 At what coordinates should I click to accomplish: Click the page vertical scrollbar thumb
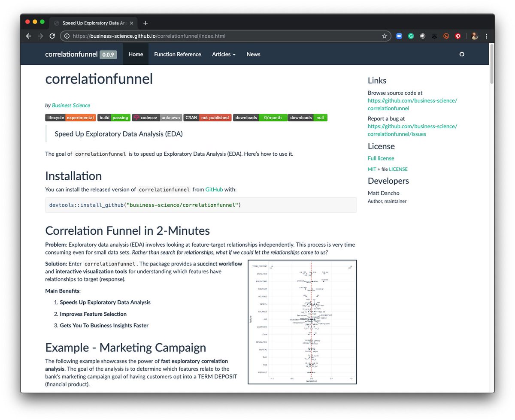492,63
